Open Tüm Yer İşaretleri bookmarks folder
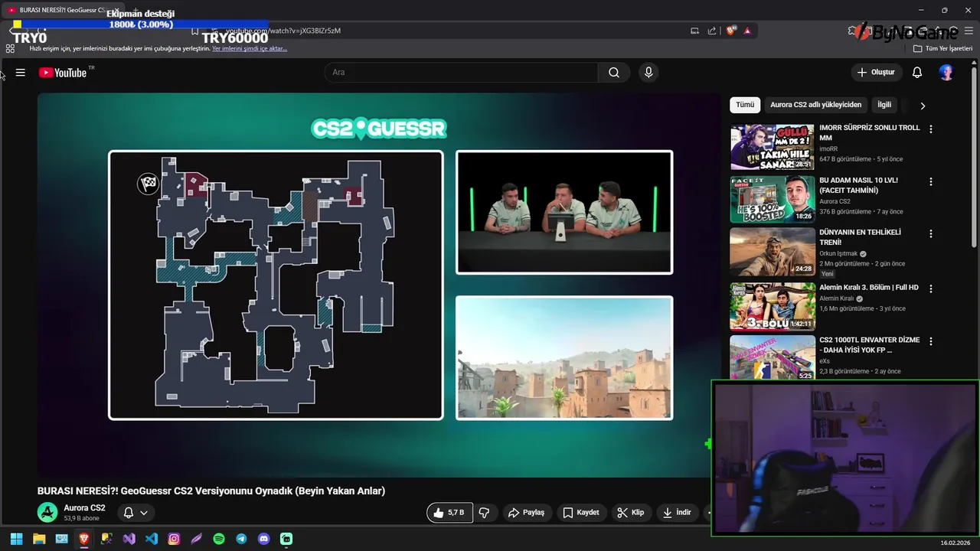980x551 pixels. [942, 48]
